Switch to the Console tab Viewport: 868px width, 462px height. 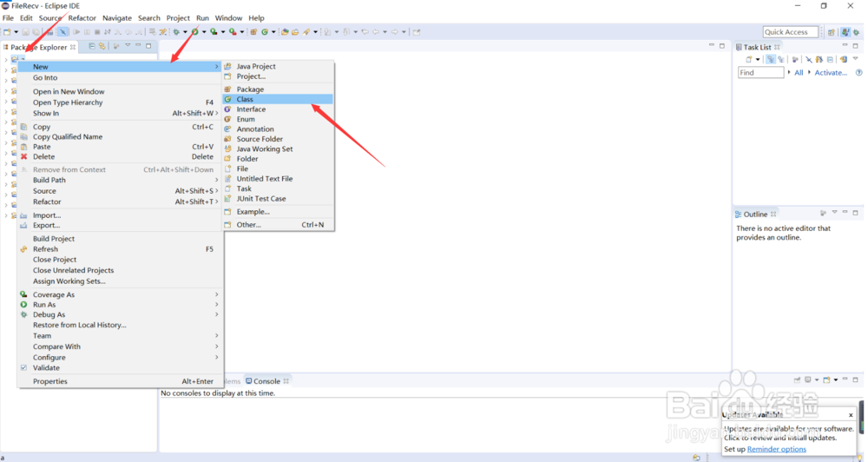point(266,381)
